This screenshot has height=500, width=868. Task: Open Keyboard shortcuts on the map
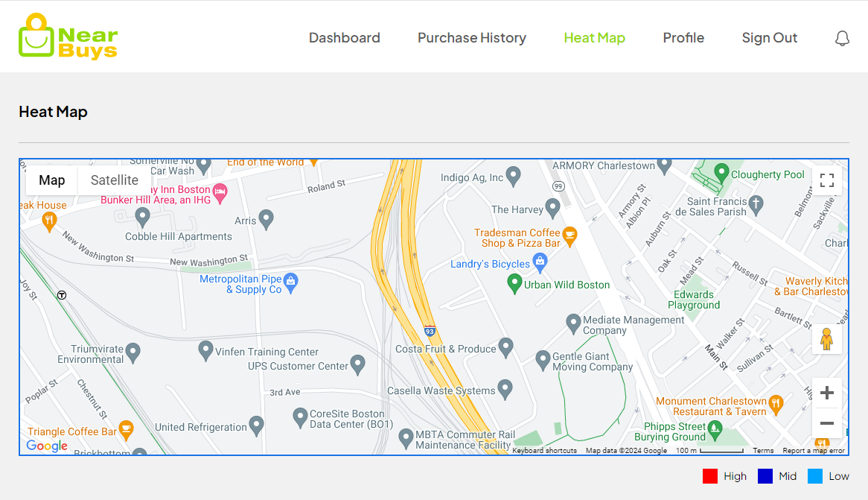544,451
